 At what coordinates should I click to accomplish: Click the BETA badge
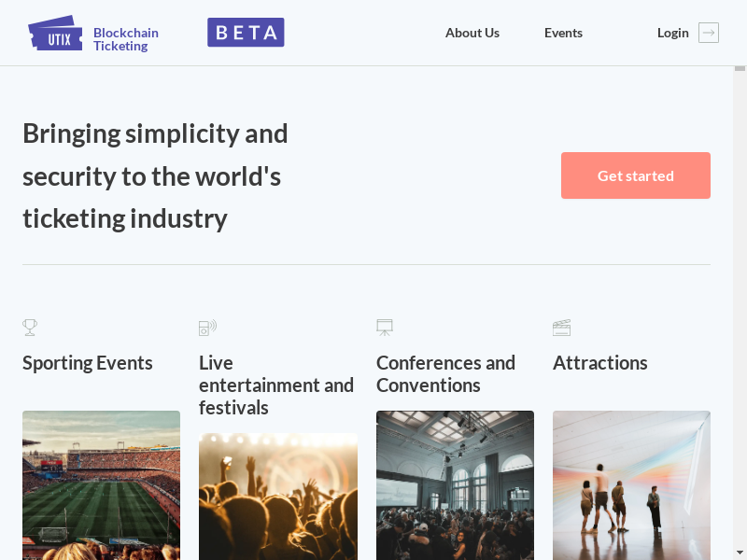(x=246, y=33)
